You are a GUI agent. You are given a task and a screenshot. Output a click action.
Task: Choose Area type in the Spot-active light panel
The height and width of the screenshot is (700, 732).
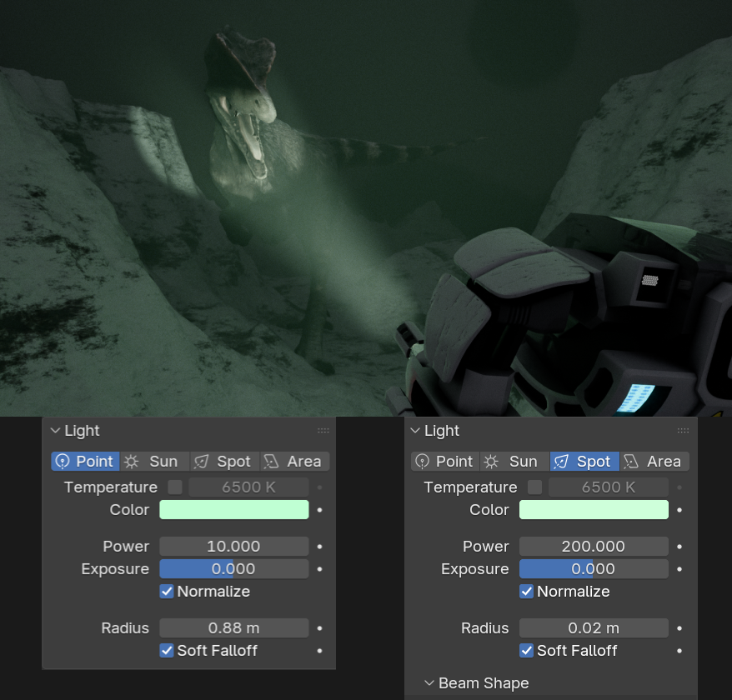tap(654, 462)
